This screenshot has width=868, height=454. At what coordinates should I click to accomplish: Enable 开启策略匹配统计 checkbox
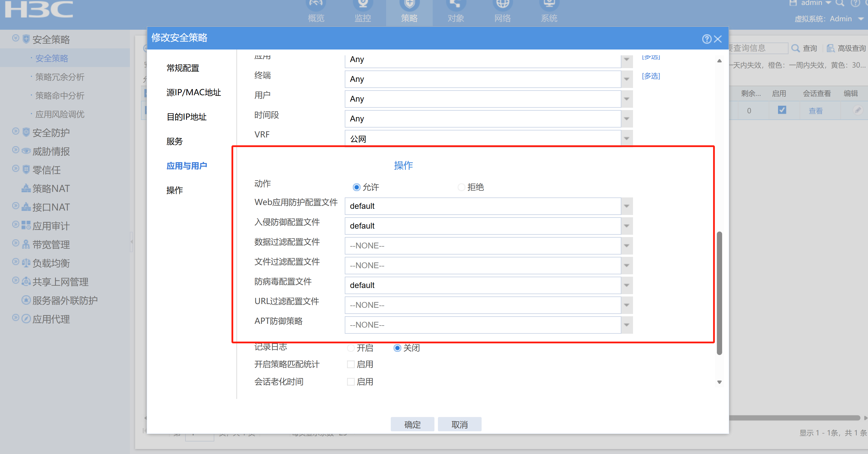(351, 364)
